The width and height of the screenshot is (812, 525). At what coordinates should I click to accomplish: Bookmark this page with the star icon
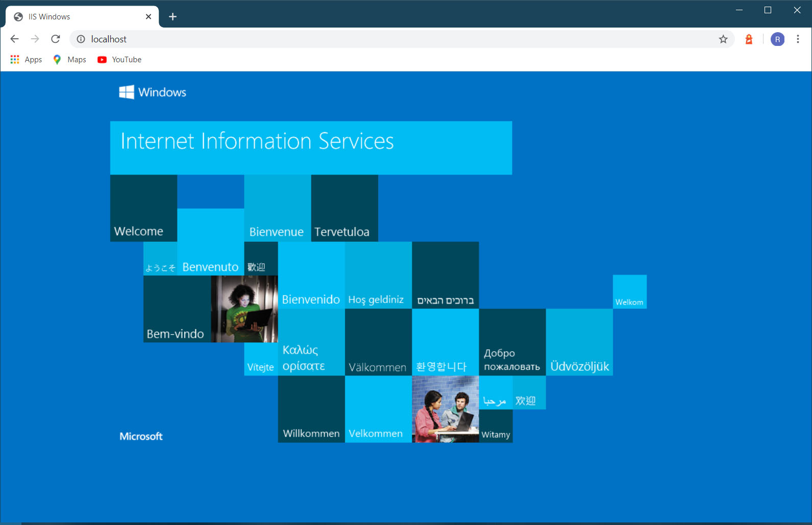pos(723,39)
